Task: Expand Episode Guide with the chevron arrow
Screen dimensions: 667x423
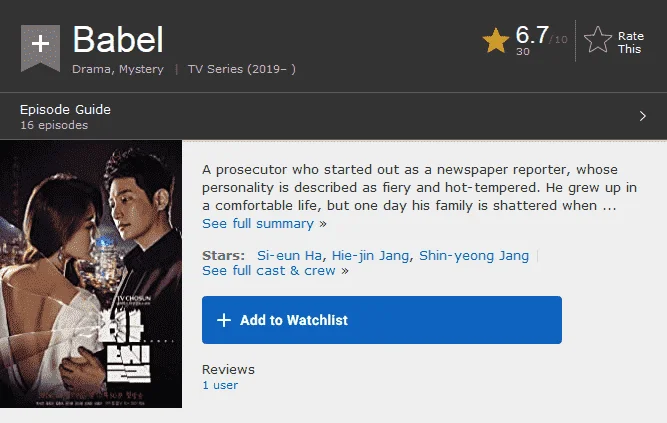Action: pyautogui.click(x=643, y=116)
